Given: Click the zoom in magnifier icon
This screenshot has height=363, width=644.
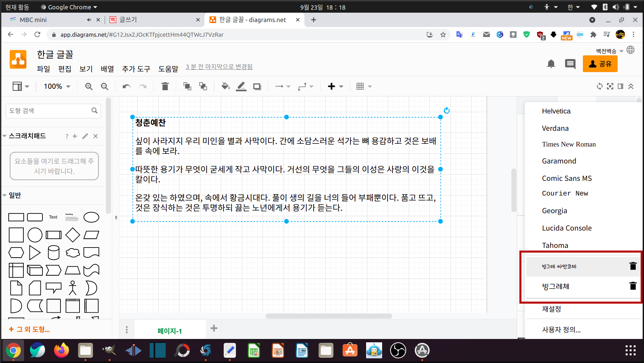Looking at the screenshot, I should [89, 86].
